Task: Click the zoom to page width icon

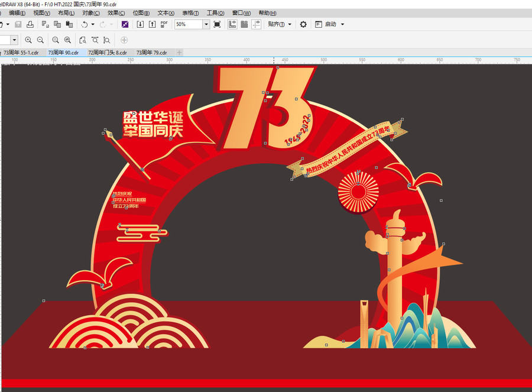Action: (x=95, y=40)
